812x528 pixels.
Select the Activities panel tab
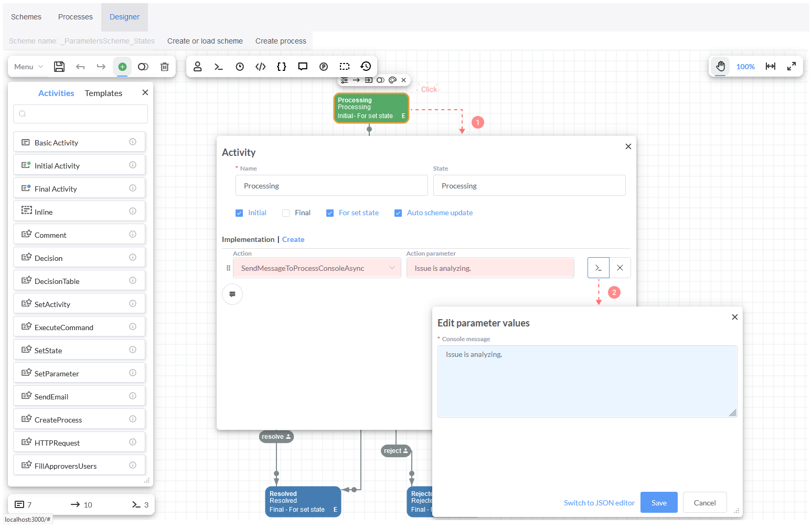click(x=56, y=93)
